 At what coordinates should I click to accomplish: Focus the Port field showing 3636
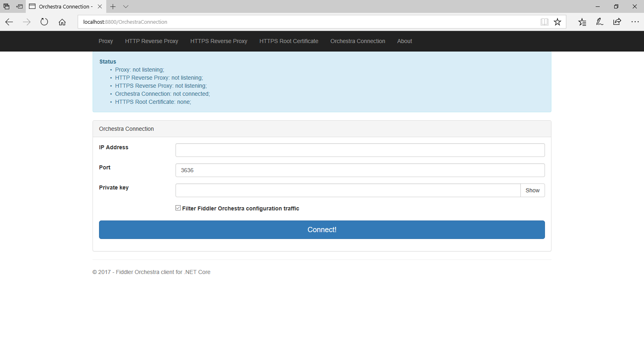360,170
